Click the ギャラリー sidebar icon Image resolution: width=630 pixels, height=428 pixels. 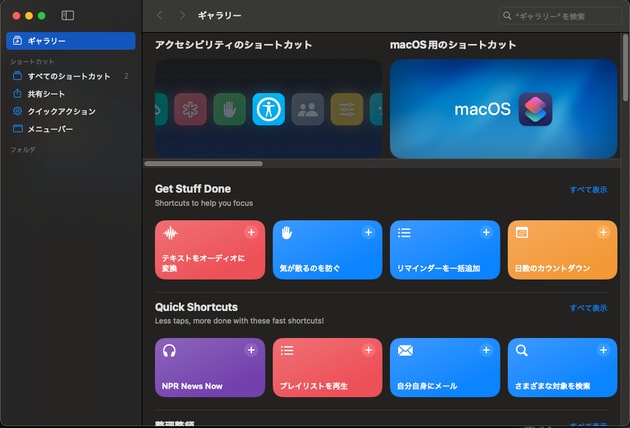click(17, 41)
